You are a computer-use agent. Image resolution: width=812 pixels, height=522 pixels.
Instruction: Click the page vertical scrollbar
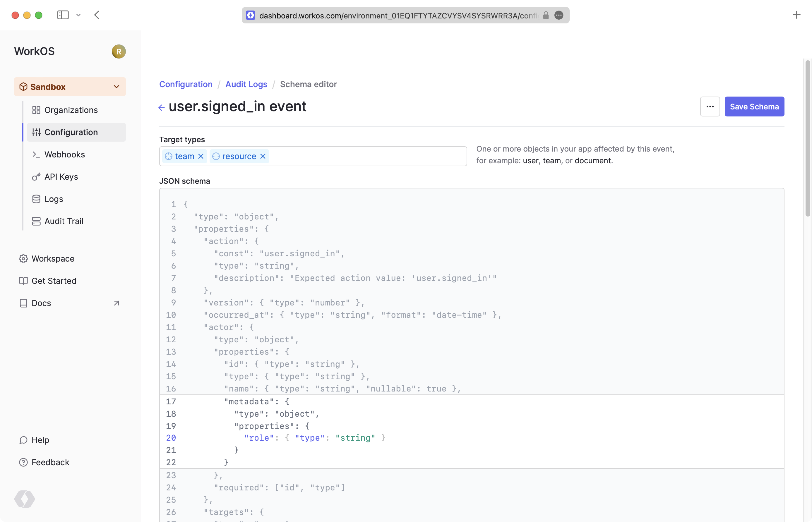[x=807, y=138]
